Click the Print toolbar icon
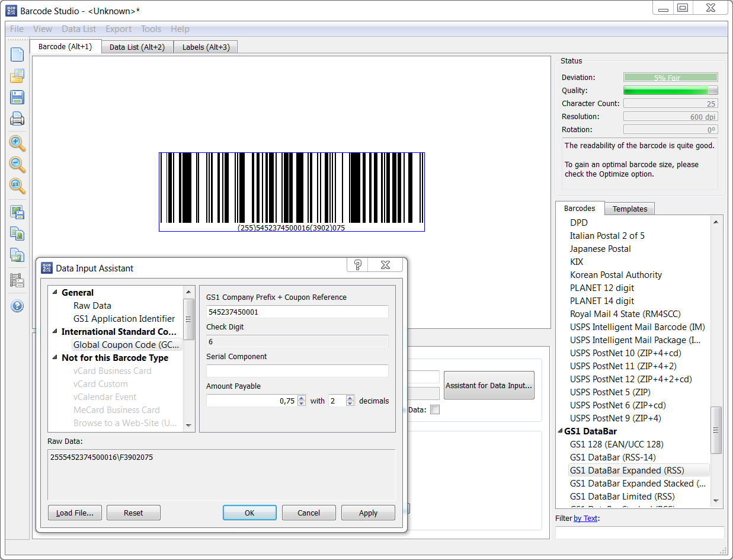Viewport: 733px width, 560px height. tap(17, 119)
